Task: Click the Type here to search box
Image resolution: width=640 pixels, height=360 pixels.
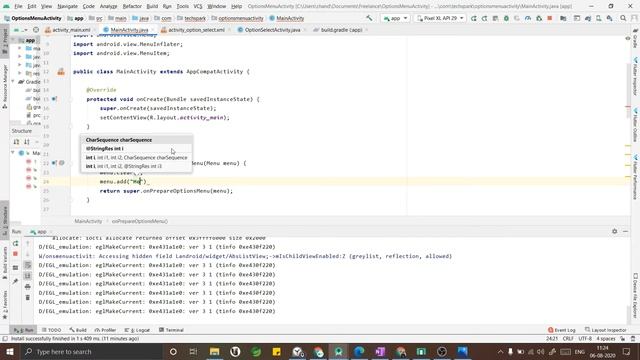Action: coord(91,351)
